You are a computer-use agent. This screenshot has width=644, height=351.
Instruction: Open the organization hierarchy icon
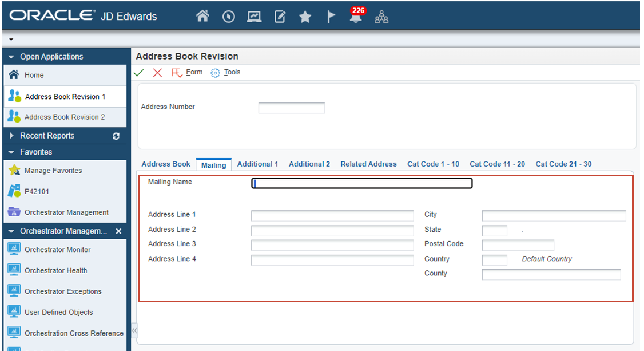coord(381,17)
